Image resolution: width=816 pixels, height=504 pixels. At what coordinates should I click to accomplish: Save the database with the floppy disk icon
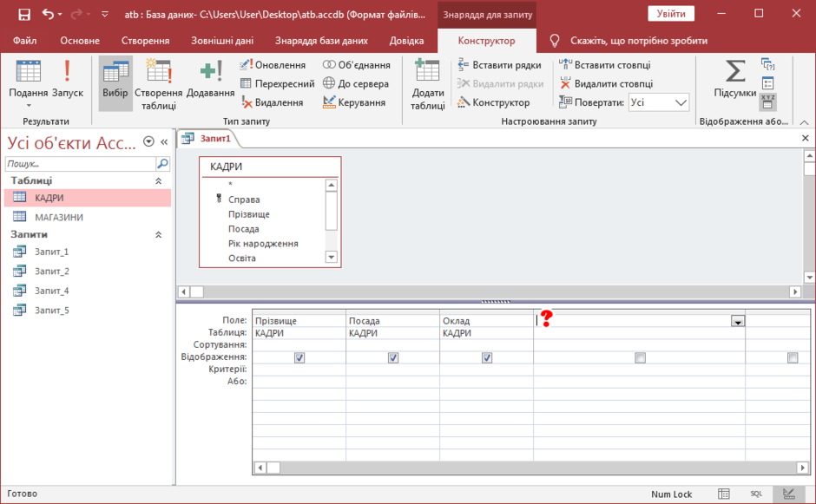pyautogui.click(x=24, y=14)
